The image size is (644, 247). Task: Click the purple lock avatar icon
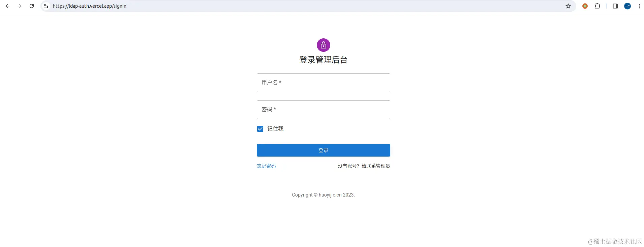coord(324,45)
